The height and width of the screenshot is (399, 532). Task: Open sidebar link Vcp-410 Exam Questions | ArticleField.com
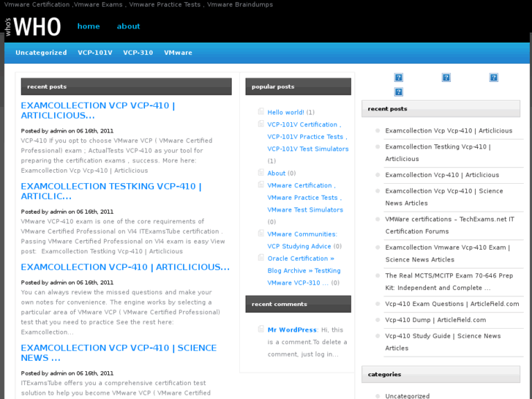[452, 304]
